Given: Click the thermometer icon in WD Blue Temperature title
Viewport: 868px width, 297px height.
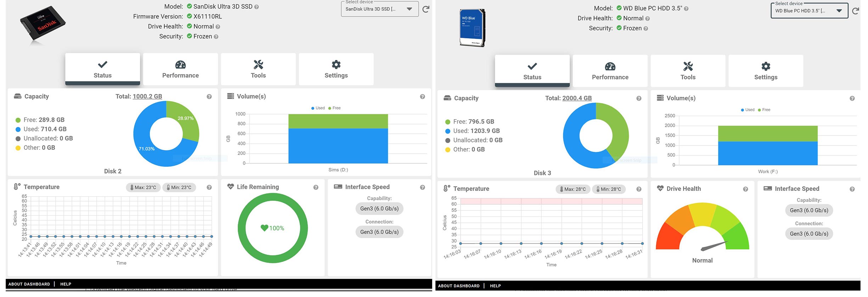Looking at the screenshot, I should click(x=446, y=188).
